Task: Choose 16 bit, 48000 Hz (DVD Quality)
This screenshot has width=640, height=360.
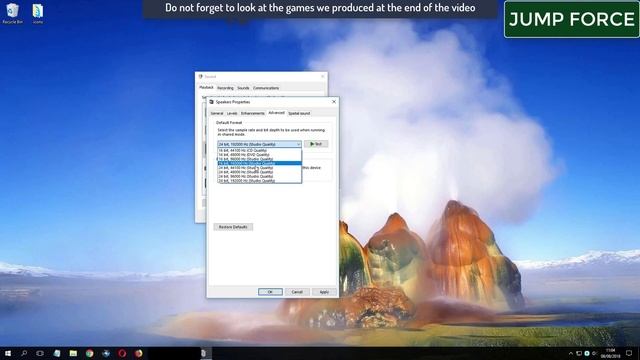Action: [x=260, y=155]
